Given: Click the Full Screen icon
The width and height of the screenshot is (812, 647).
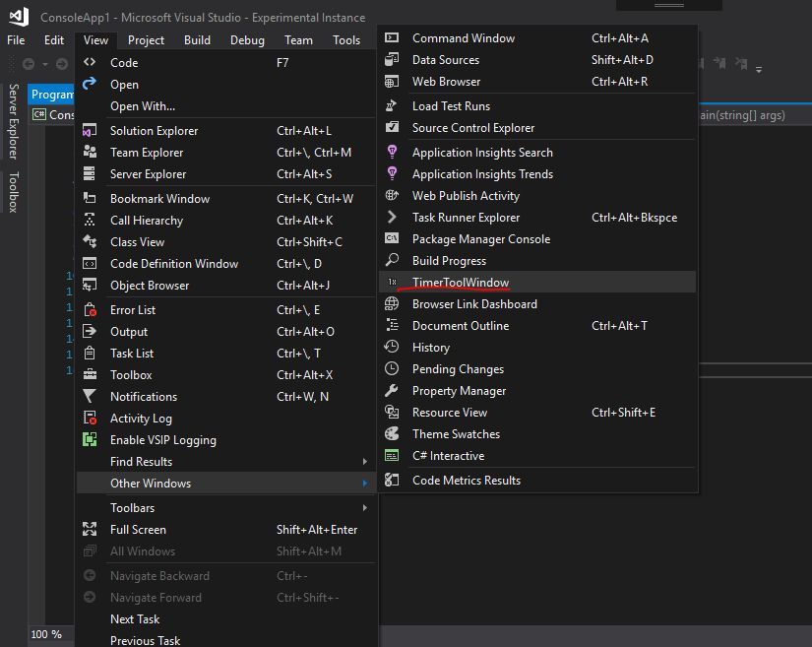Looking at the screenshot, I should 90,529.
